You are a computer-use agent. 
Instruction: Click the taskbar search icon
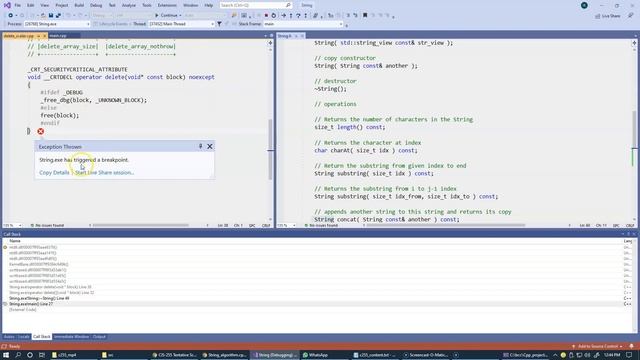point(18,355)
